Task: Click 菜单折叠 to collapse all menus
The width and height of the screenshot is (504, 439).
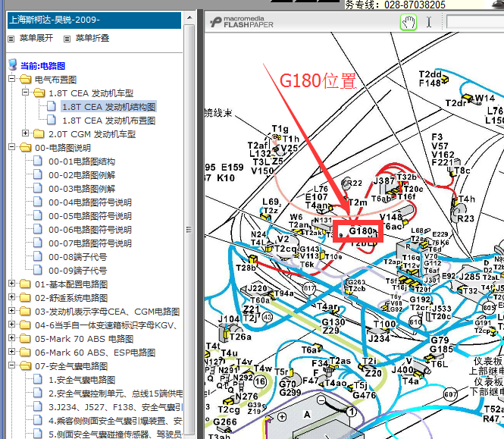Action: click(x=92, y=38)
